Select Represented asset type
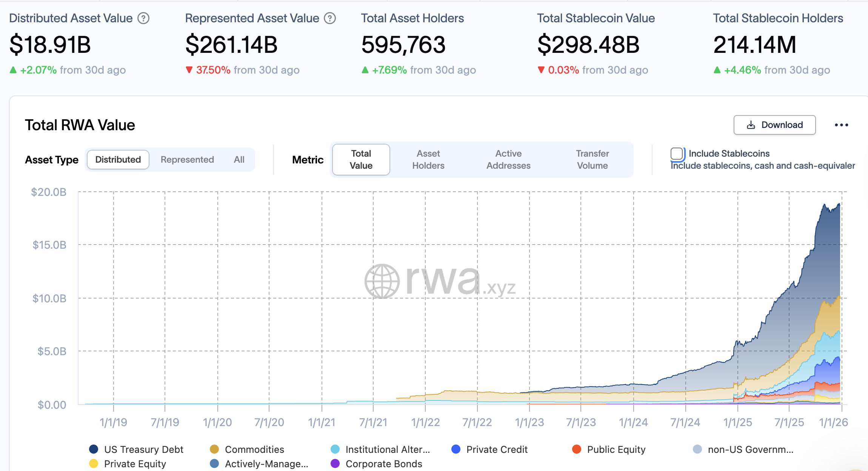This screenshot has height=471, width=868. pos(187,160)
